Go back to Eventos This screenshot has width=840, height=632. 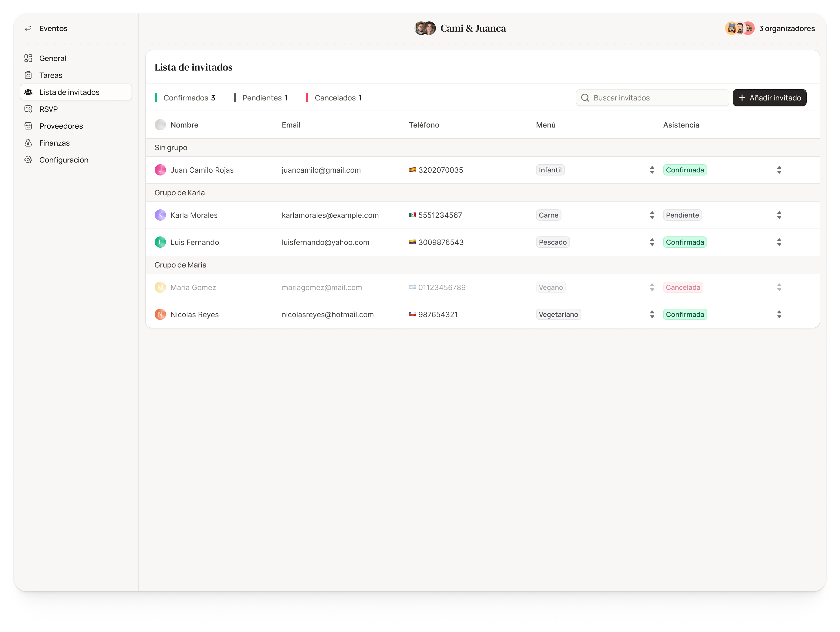click(46, 28)
